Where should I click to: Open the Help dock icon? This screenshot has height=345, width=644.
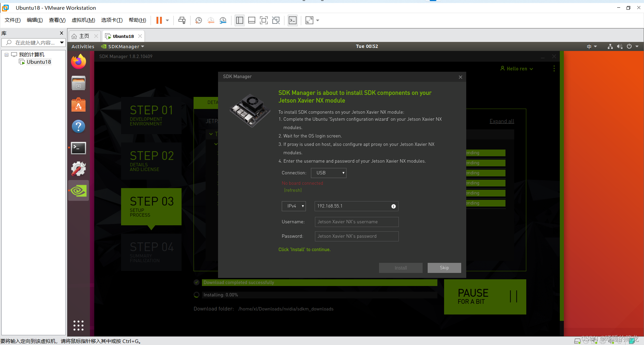78,126
